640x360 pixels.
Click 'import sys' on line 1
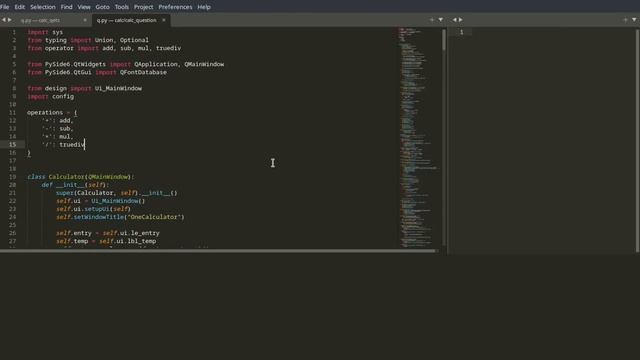(45, 32)
